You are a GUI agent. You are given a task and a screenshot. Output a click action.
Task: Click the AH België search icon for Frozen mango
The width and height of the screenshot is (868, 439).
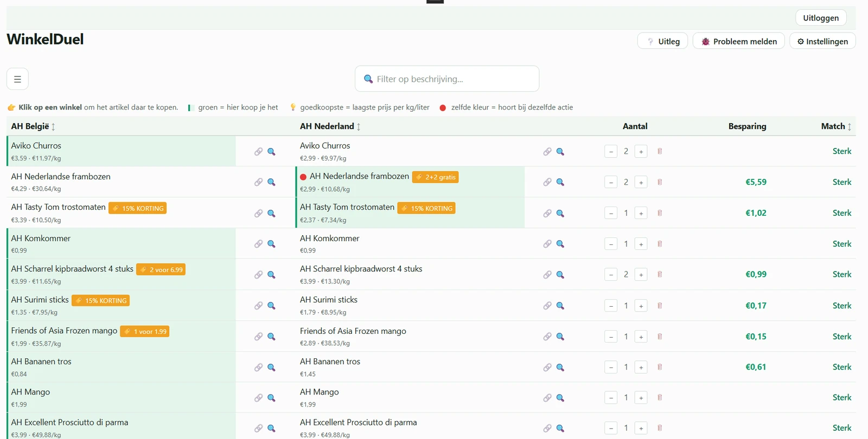pyautogui.click(x=271, y=337)
